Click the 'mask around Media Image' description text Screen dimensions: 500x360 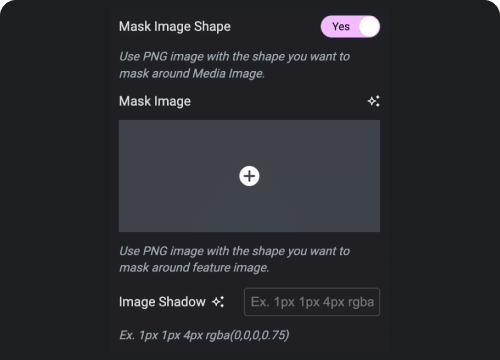(192, 73)
